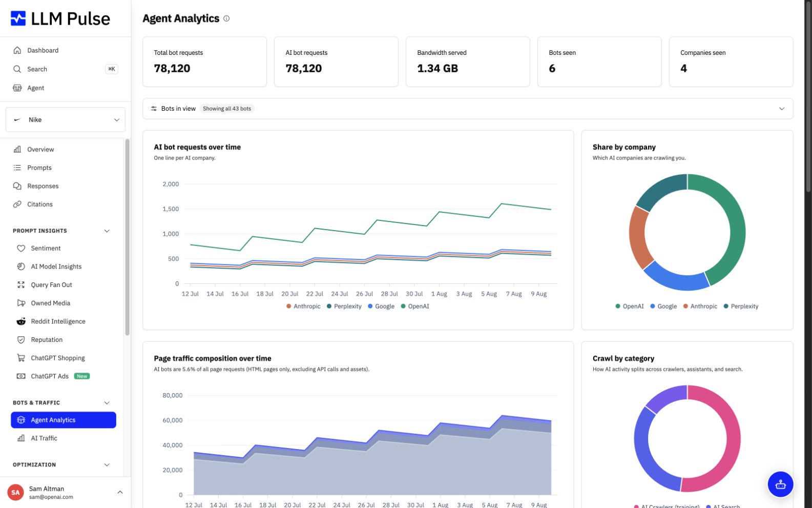The width and height of the screenshot is (812, 508).
Task: Click the ChatGPT Ads money icon
Action: (21, 376)
